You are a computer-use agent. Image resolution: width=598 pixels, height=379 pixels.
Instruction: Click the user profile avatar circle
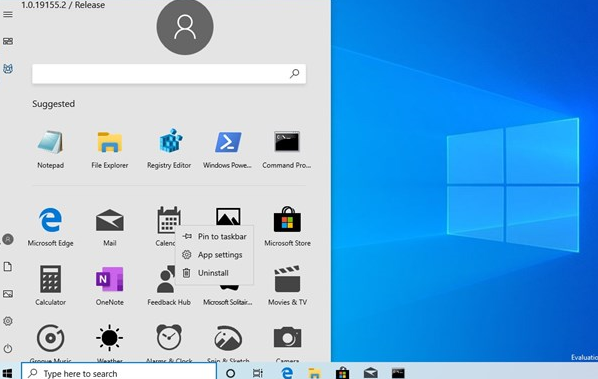pos(185,27)
